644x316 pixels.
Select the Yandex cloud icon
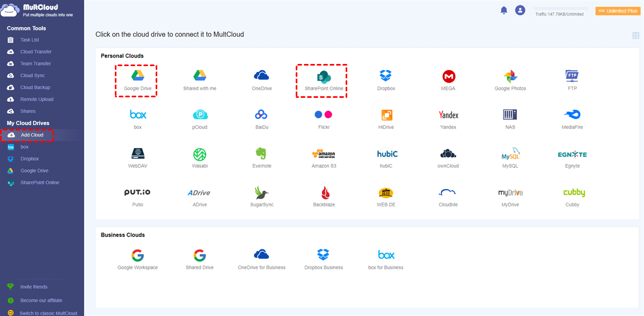pos(449,114)
